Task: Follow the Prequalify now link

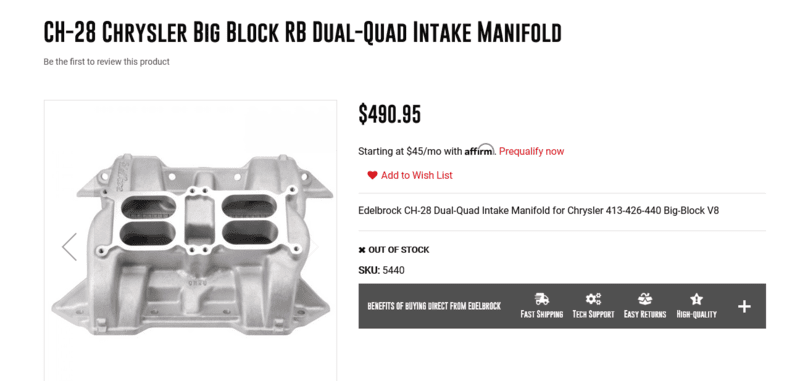Action: [532, 151]
